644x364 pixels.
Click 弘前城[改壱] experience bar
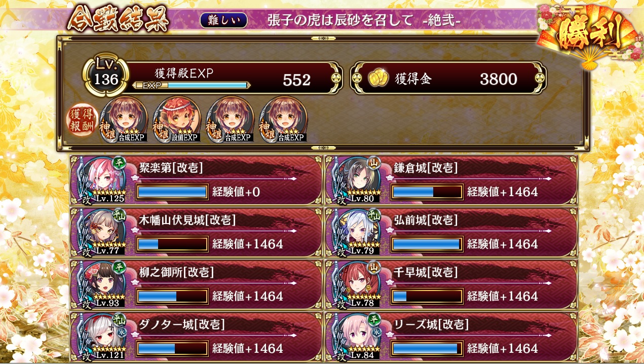click(427, 244)
